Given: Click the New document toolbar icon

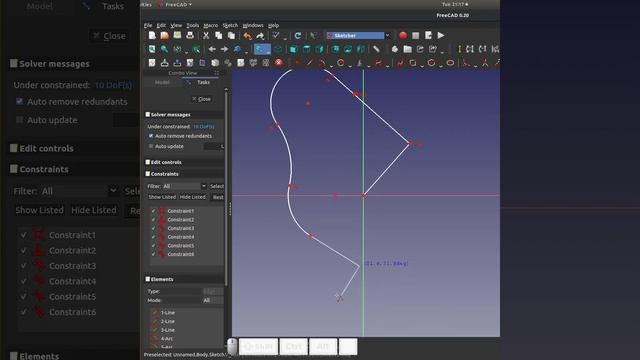Looking at the screenshot, I should (x=152, y=36).
